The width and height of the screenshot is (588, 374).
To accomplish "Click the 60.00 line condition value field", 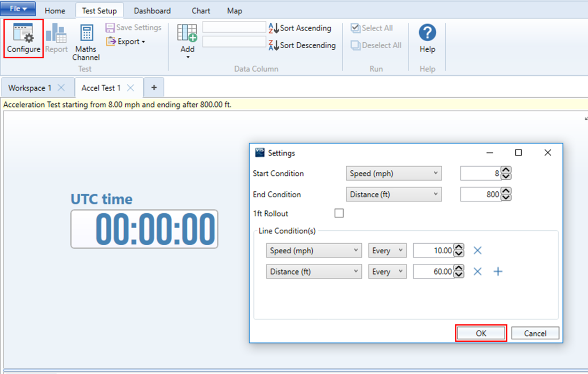I will point(434,272).
